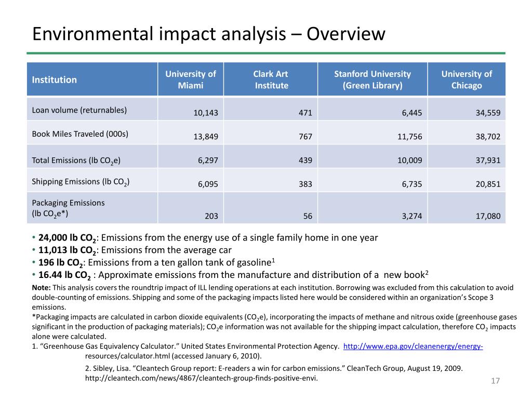
Task: Click the 'Shipping Emissions (lb CO2)' row label
Action: [81, 182]
